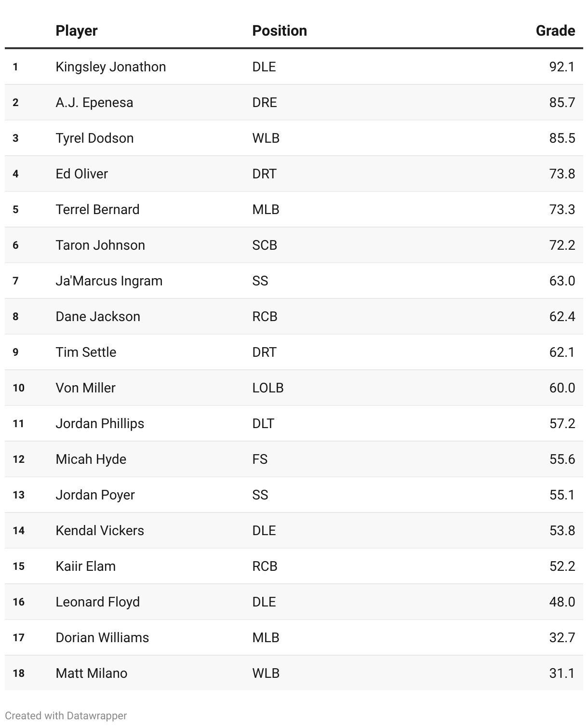Select Leonard Floyd's grade 48.0

[562, 602]
